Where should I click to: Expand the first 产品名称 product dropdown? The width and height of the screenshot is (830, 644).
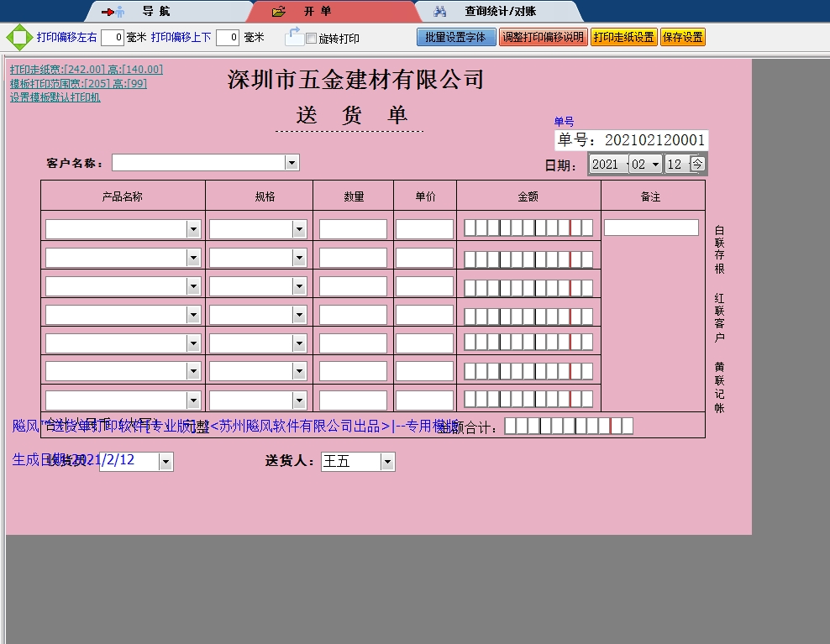[x=194, y=227]
